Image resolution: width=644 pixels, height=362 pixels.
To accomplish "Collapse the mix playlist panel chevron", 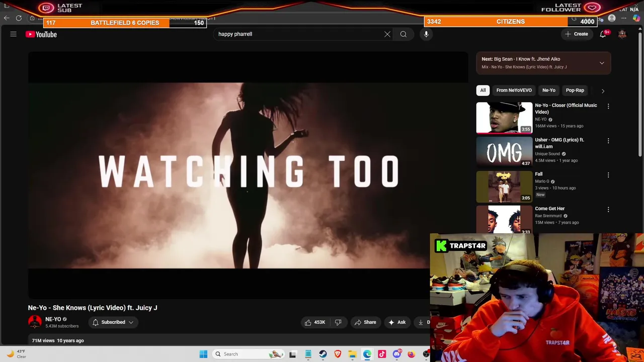I will click(x=602, y=63).
